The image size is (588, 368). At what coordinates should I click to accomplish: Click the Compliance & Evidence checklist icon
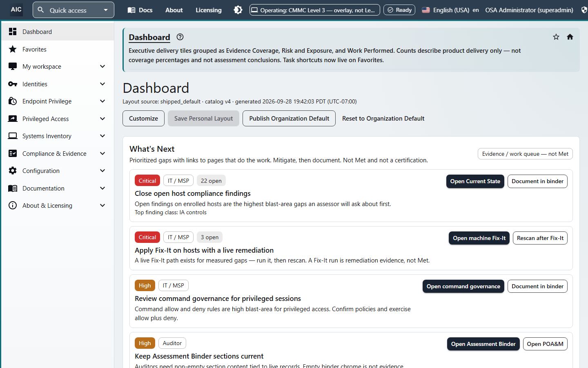pyautogui.click(x=13, y=153)
